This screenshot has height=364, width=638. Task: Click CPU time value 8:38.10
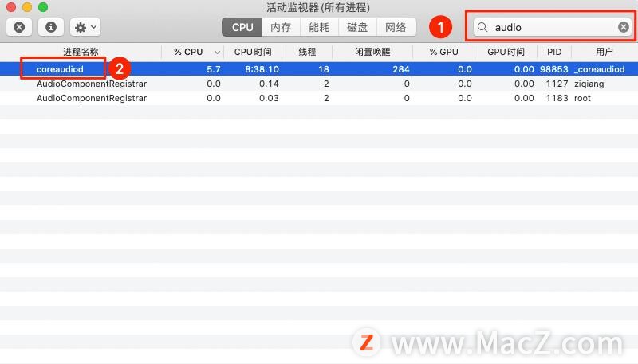(262, 69)
